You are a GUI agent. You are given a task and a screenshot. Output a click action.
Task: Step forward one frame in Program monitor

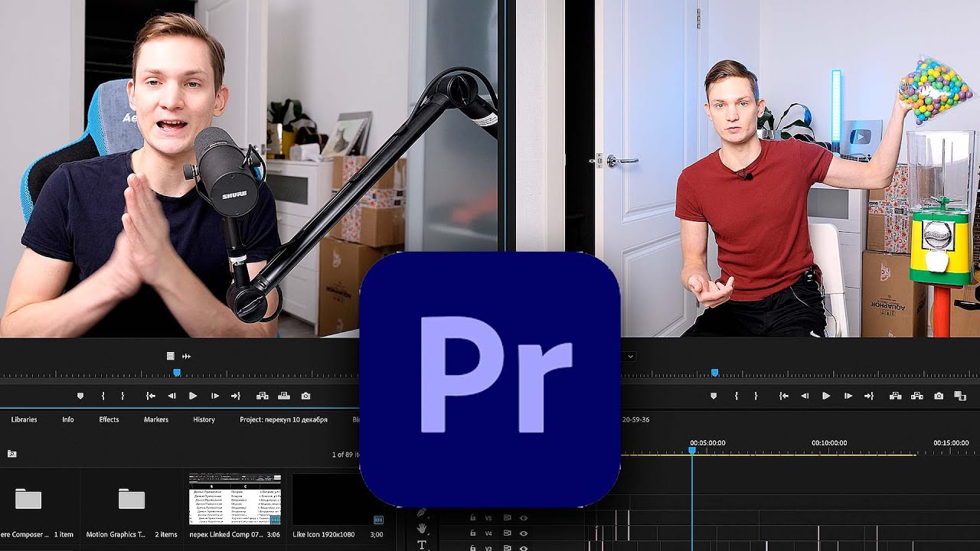pos(848,396)
